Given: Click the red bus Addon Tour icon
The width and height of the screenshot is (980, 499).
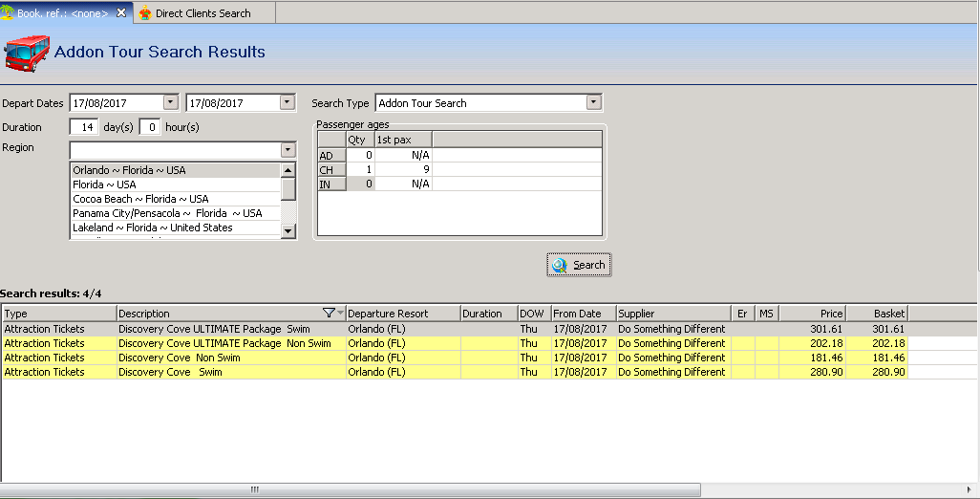Looking at the screenshot, I should [27, 54].
